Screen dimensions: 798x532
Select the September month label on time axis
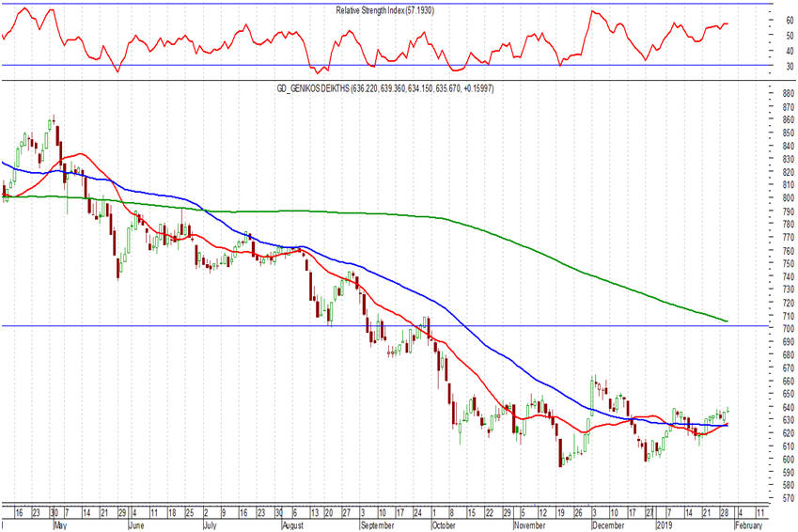(377, 525)
